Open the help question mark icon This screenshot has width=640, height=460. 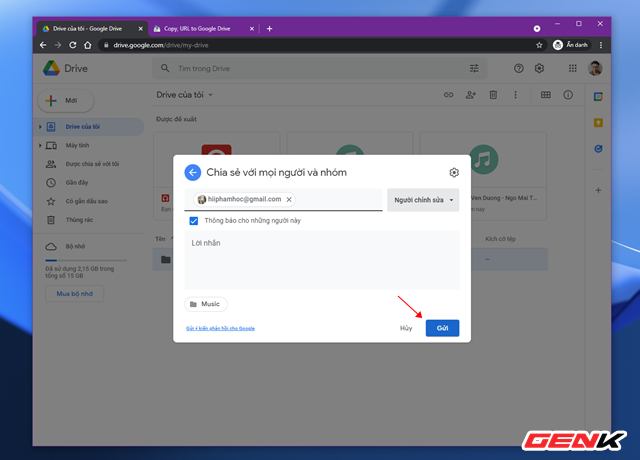pyautogui.click(x=518, y=69)
